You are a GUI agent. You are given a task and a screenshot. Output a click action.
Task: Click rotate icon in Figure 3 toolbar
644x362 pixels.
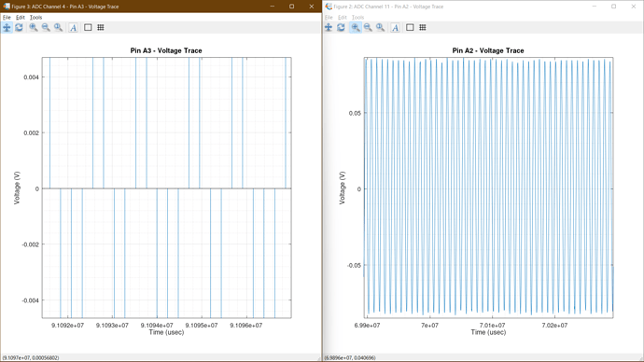(x=19, y=27)
